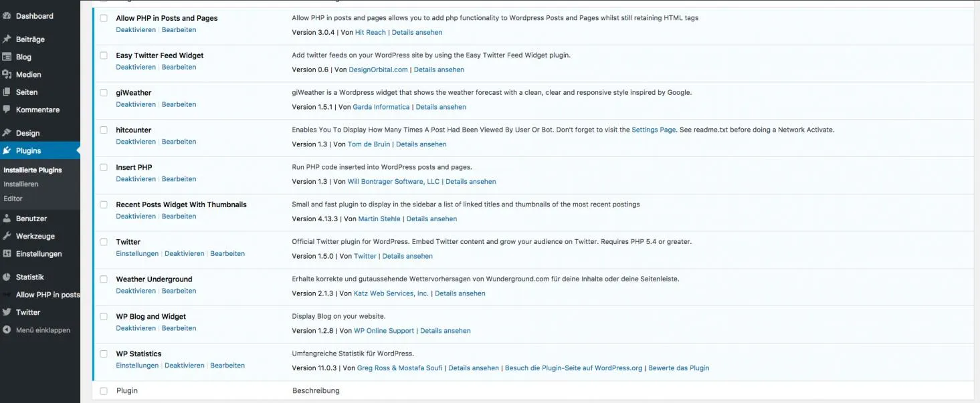
Task: Open Dashboard via its gauge icon
Action: 7,15
